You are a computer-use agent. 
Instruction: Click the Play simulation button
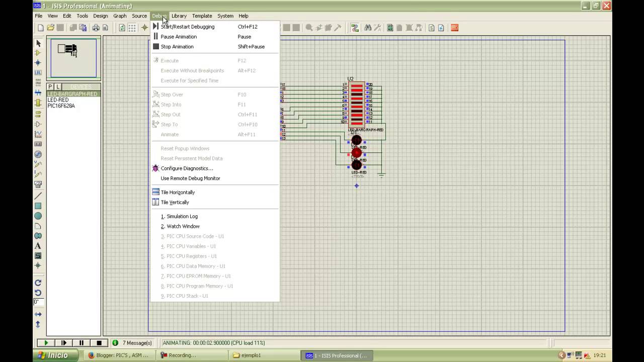(46, 343)
